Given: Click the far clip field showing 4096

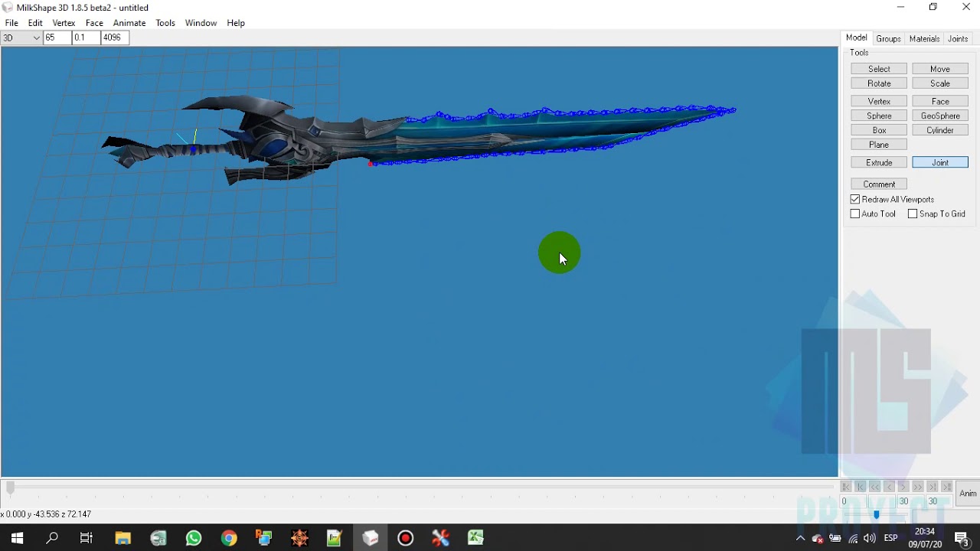Looking at the screenshot, I should click(115, 37).
